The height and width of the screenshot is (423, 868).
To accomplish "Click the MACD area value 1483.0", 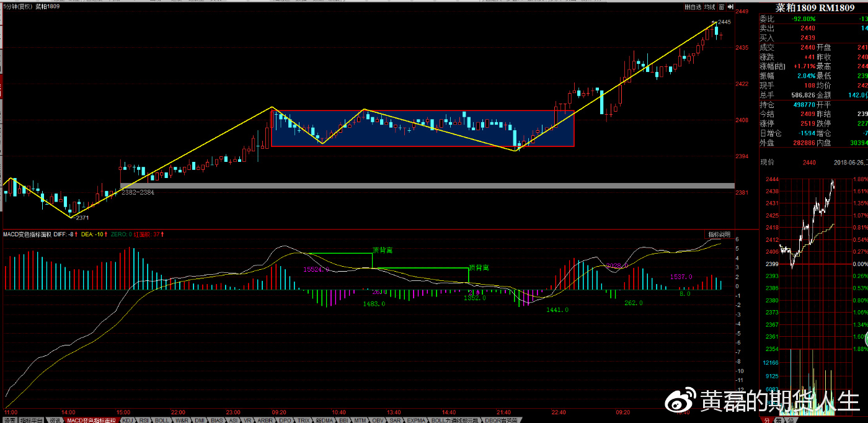I will (x=374, y=304).
